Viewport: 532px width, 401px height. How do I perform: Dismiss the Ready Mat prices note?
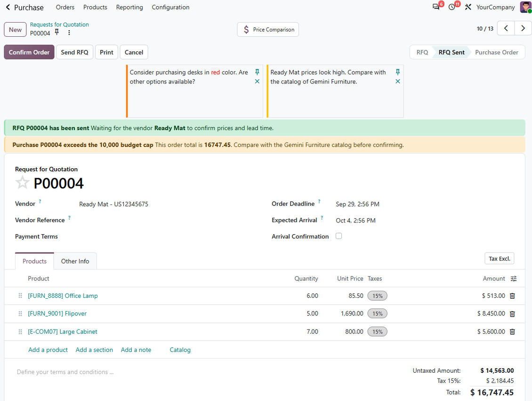tap(398, 82)
